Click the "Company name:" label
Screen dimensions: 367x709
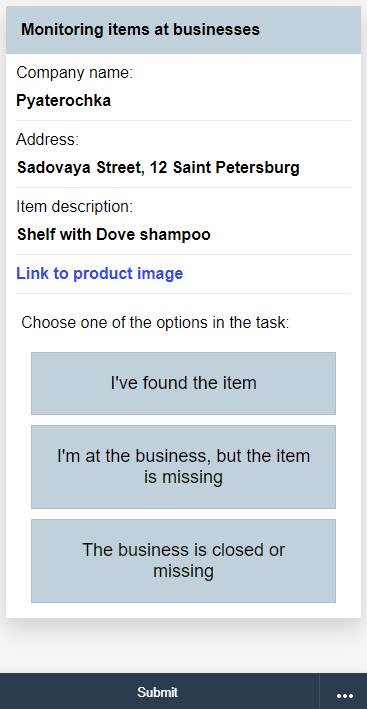click(75, 72)
